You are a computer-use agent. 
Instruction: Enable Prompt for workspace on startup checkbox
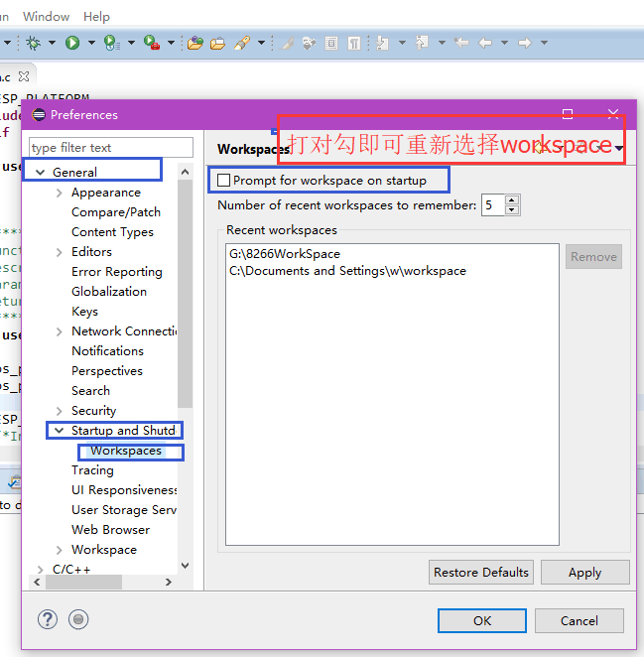pyautogui.click(x=223, y=181)
